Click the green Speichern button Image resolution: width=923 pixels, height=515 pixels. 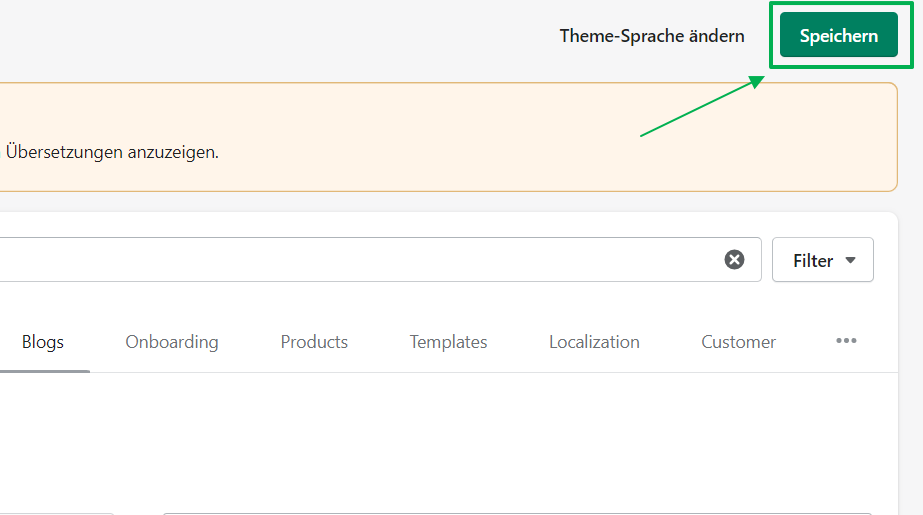[838, 35]
